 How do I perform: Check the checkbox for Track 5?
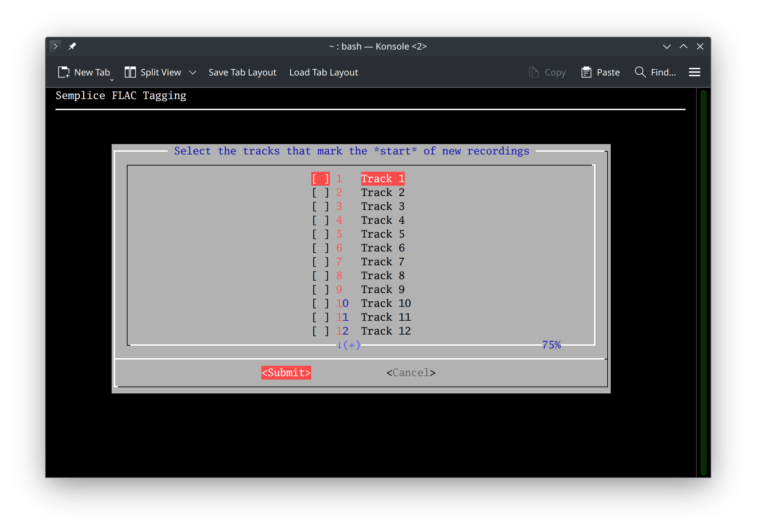320,234
